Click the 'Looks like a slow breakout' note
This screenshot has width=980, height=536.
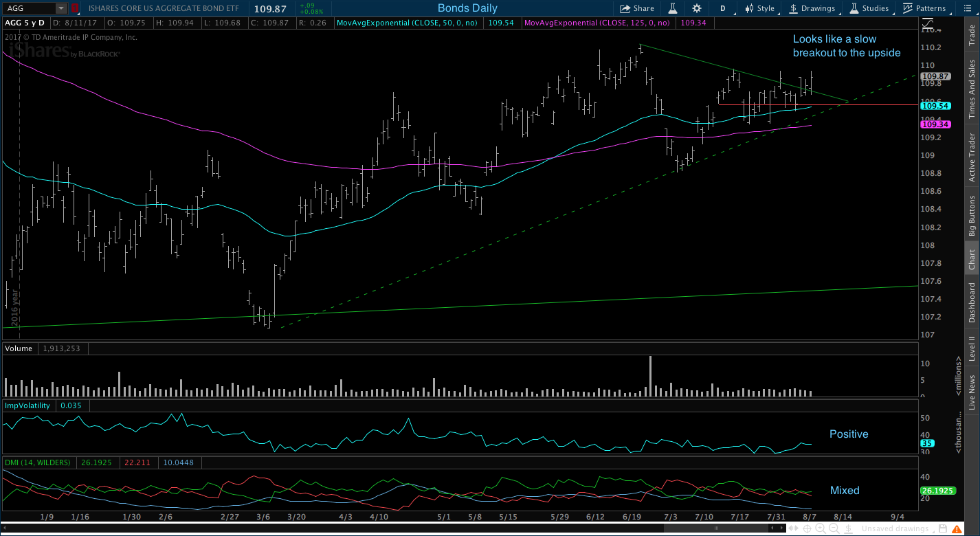846,45
